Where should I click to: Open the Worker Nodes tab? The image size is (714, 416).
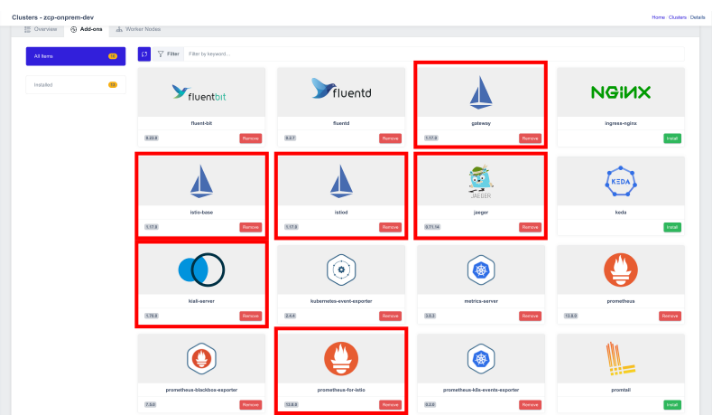click(x=138, y=29)
